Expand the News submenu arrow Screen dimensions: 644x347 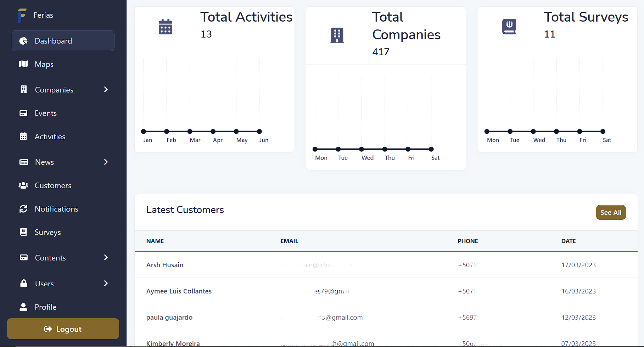106,162
